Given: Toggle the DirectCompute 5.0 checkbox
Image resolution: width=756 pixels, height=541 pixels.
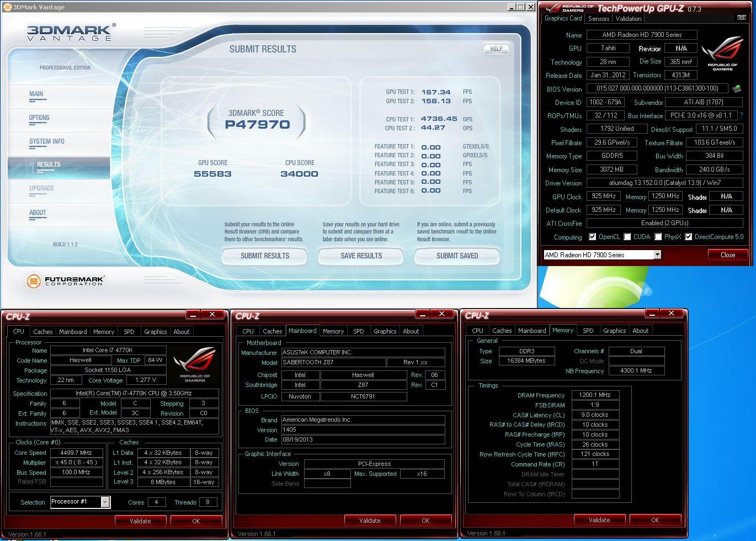Looking at the screenshot, I should tap(688, 237).
